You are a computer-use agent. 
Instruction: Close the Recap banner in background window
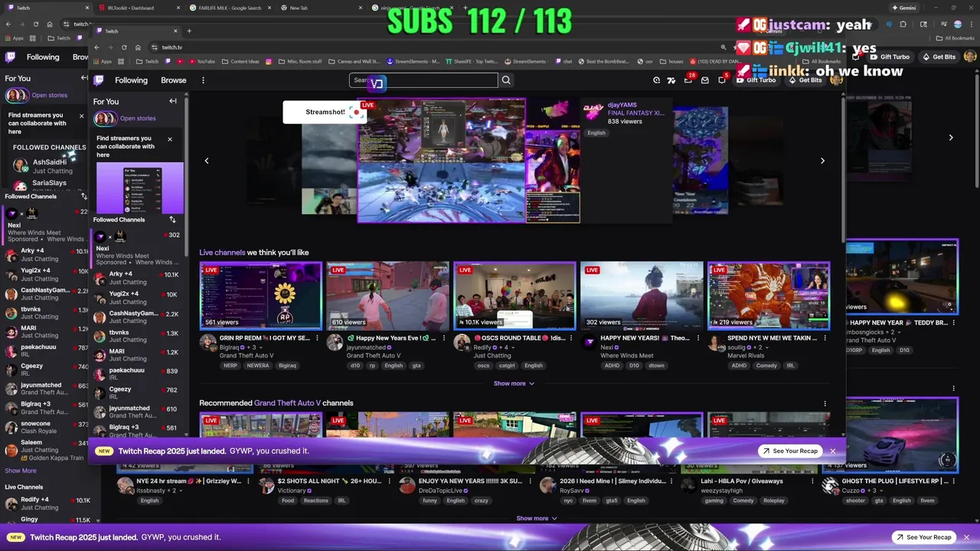click(967, 537)
